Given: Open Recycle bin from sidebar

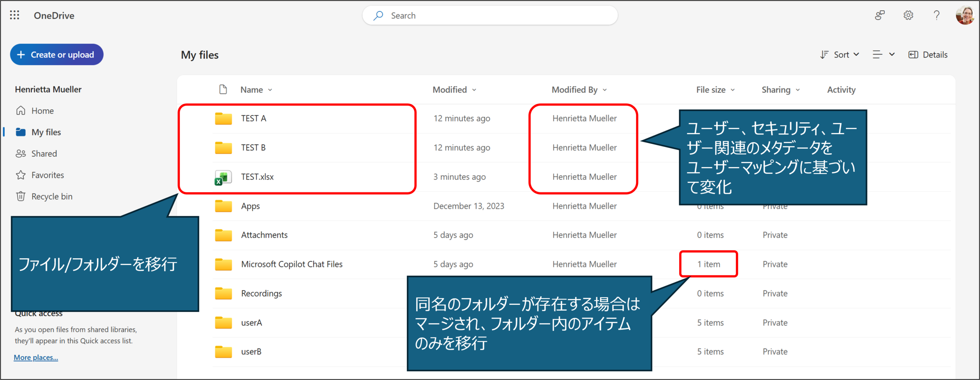Looking at the screenshot, I should click(x=51, y=197).
